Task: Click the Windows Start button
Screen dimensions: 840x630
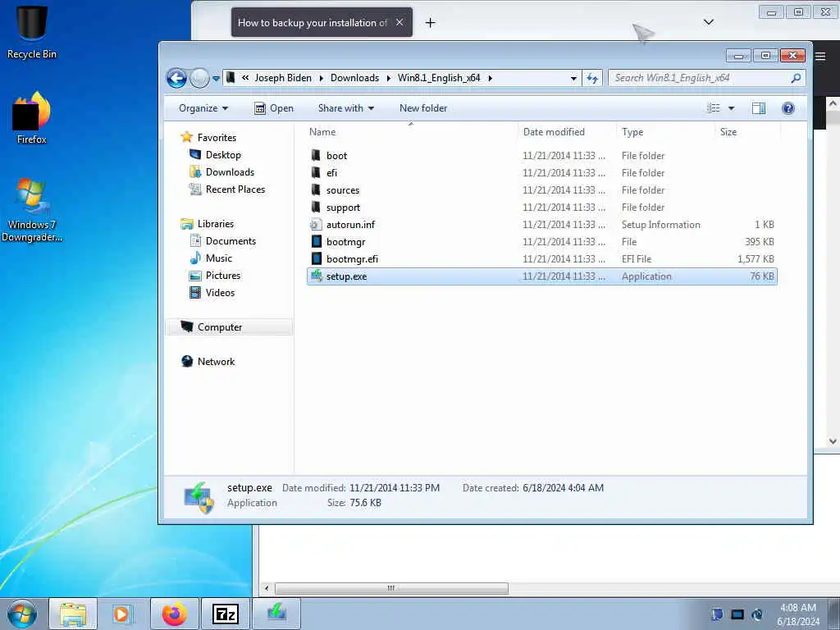Action: (x=21, y=614)
